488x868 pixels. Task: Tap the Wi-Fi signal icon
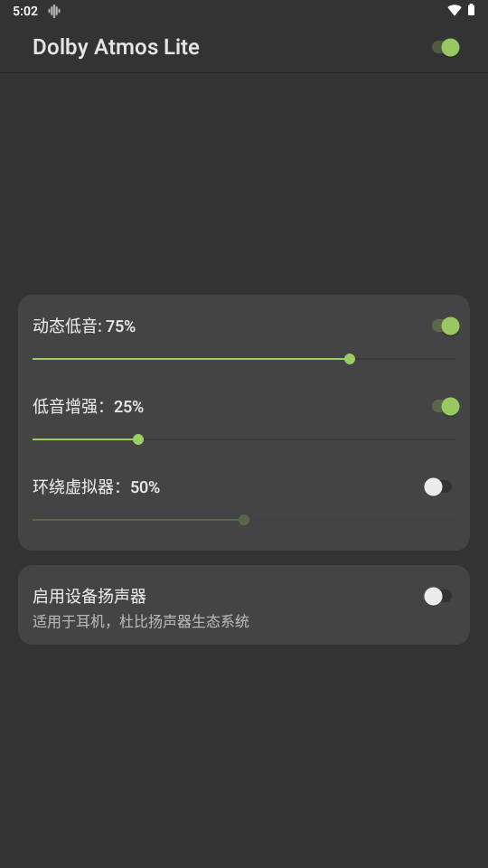(x=455, y=10)
